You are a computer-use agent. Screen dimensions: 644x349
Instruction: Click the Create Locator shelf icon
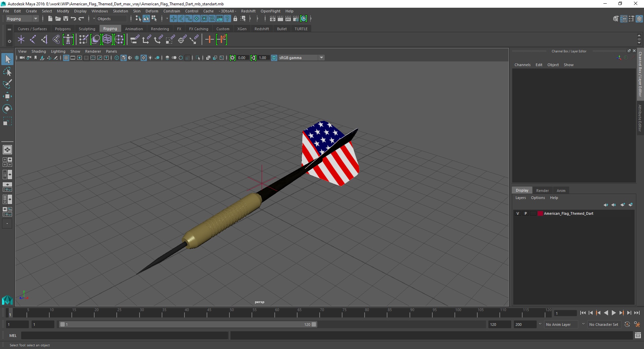click(x=21, y=40)
